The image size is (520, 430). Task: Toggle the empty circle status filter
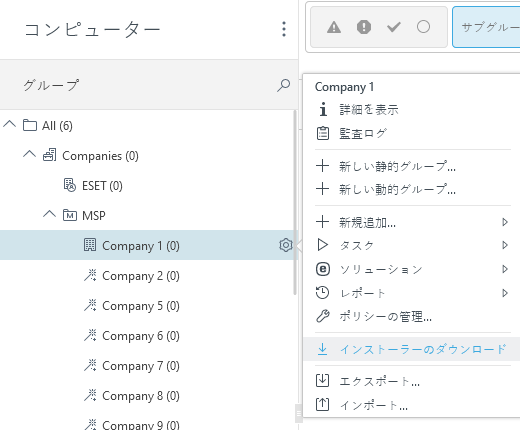pos(423,27)
